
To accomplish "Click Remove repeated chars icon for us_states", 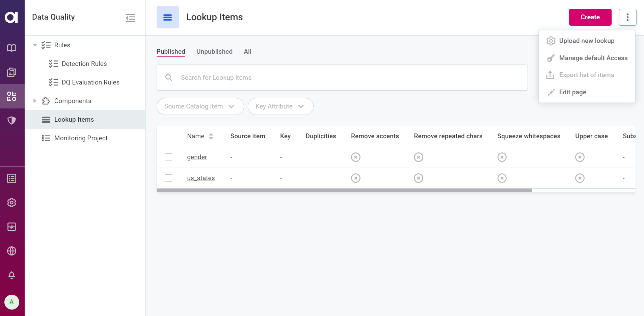I will click(x=419, y=178).
